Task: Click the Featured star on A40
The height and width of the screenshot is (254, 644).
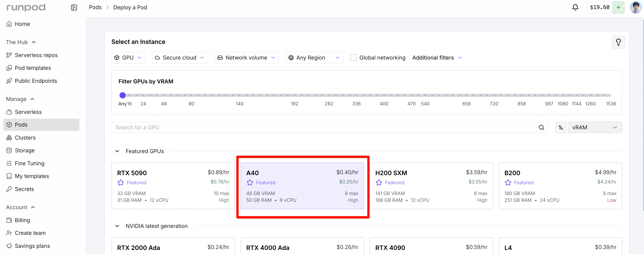Action: coord(250,182)
